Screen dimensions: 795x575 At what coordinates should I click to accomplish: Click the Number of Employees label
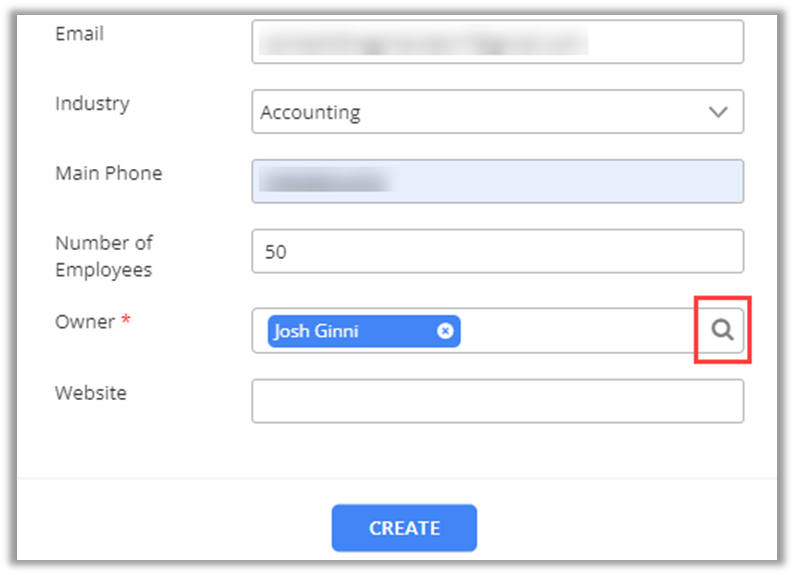tap(103, 256)
